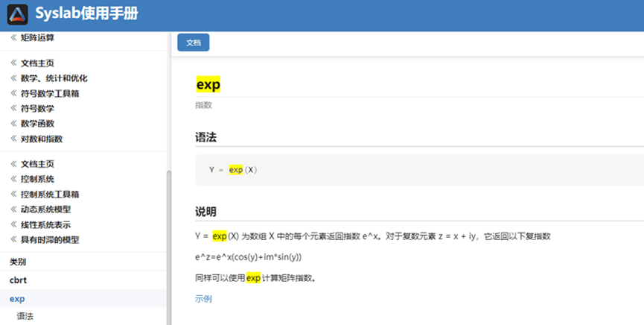This screenshot has width=644, height=325.
Task: Click chevron icon beside 符号数学
Action: (13, 108)
